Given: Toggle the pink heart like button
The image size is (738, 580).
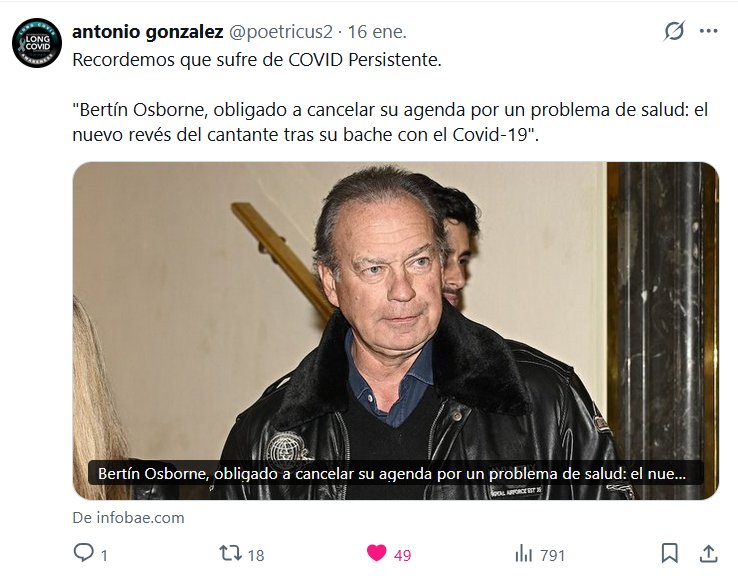Looking at the screenshot, I should pyautogui.click(x=377, y=552).
